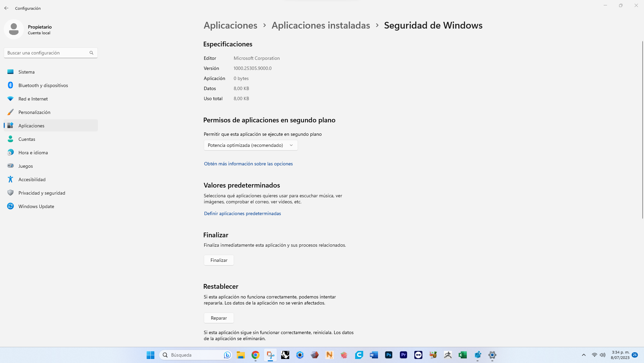644x363 pixels.
Task: Open Bing chat icon in taskbar search
Action: (x=227, y=355)
